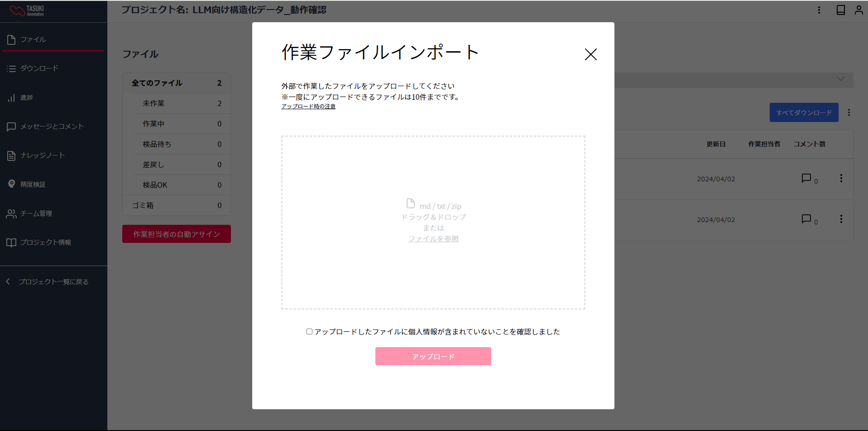Select 未作業 file filter
This screenshot has width=868, height=431.
(x=182, y=103)
